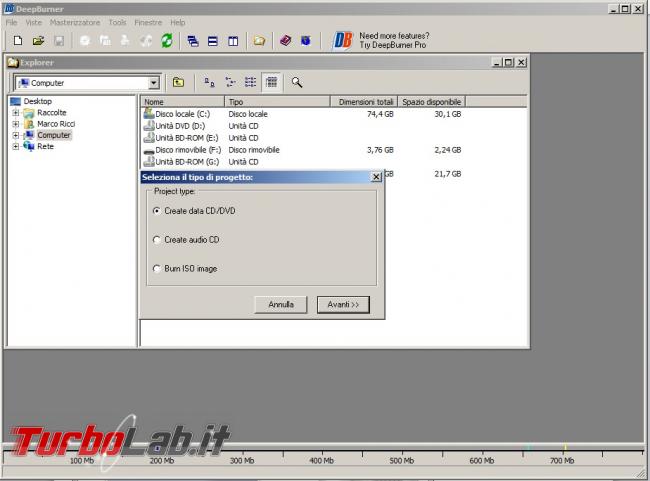This screenshot has width=650, height=481.
Task: Switch Explorer to small icons view
Action: click(230, 82)
